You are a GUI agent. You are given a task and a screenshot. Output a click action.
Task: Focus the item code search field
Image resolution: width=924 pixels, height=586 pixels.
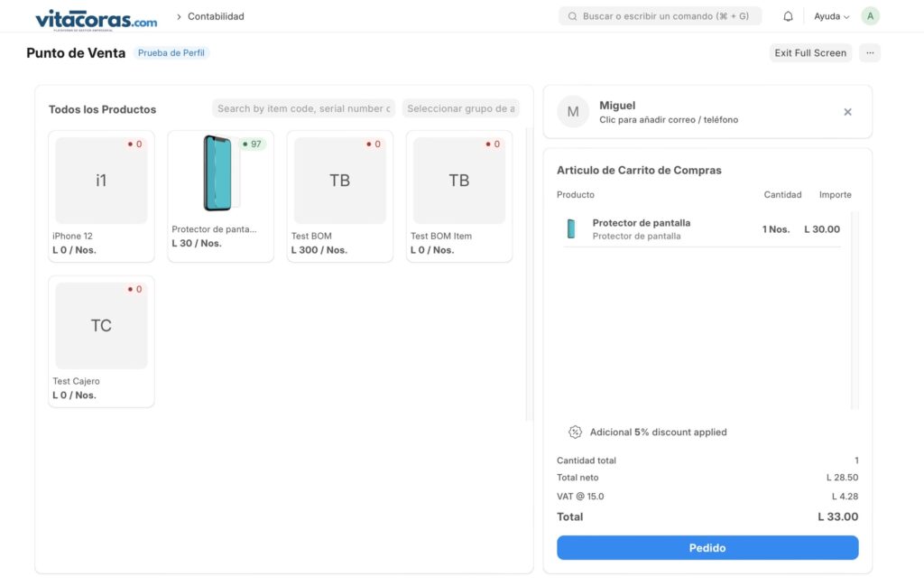coord(303,109)
